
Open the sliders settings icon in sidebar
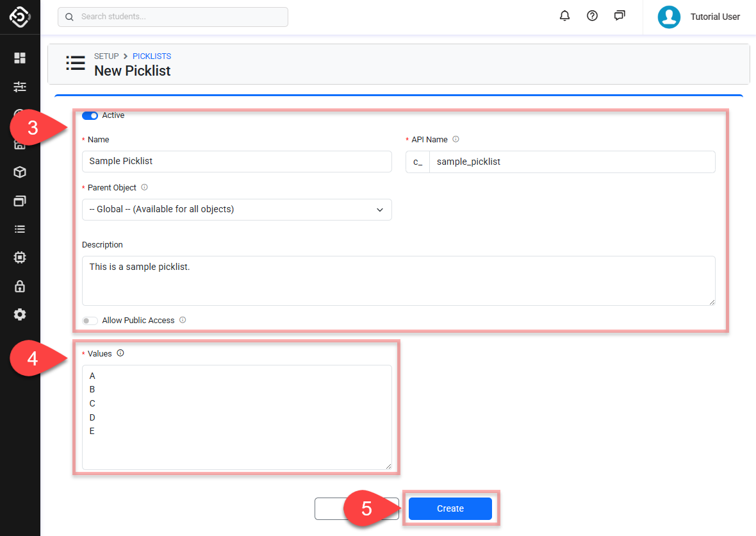click(20, 87)
